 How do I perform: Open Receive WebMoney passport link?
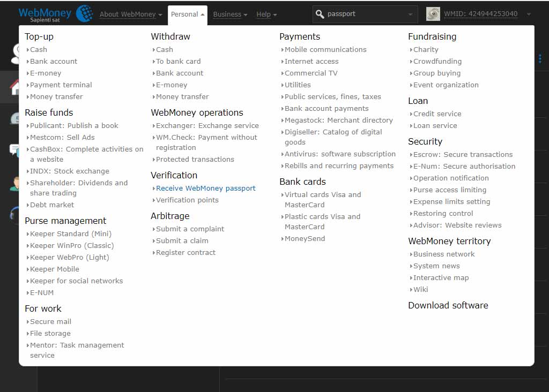click(205, 188)
